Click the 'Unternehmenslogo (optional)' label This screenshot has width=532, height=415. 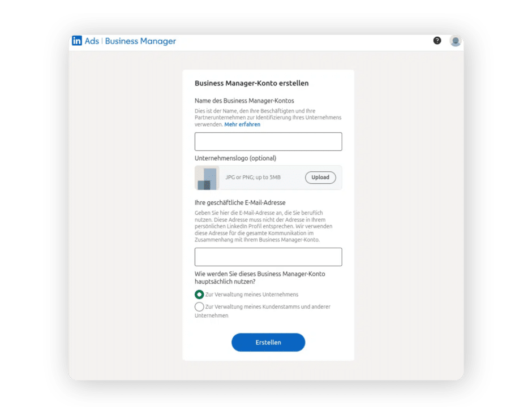click(x=235, y=158)
